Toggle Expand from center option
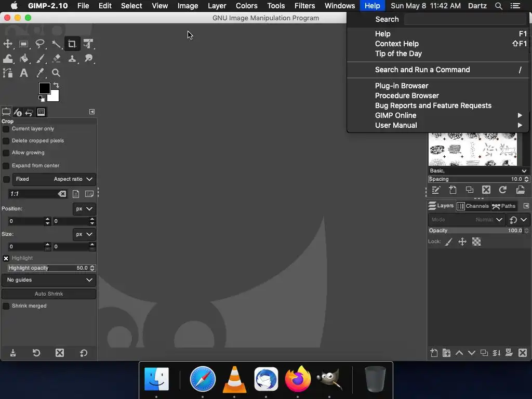 pos(6,166)
